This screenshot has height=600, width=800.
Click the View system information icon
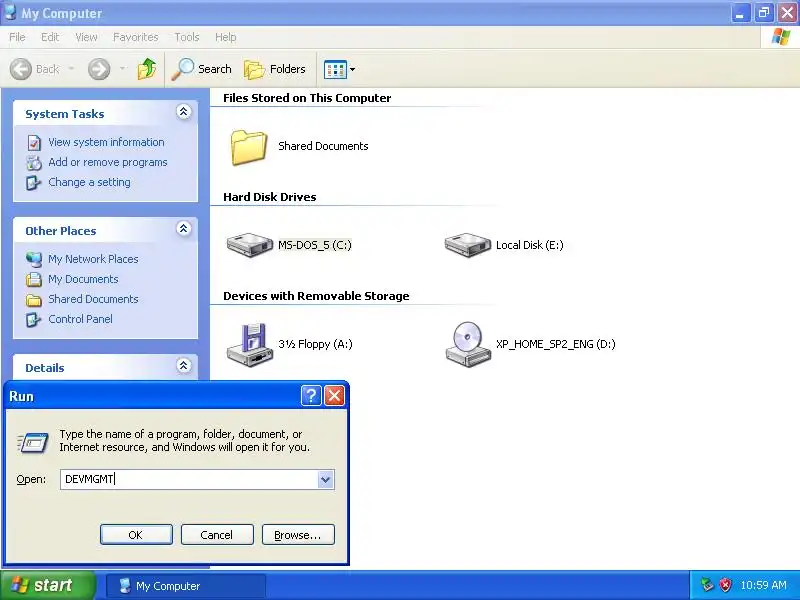click(34, 142)
